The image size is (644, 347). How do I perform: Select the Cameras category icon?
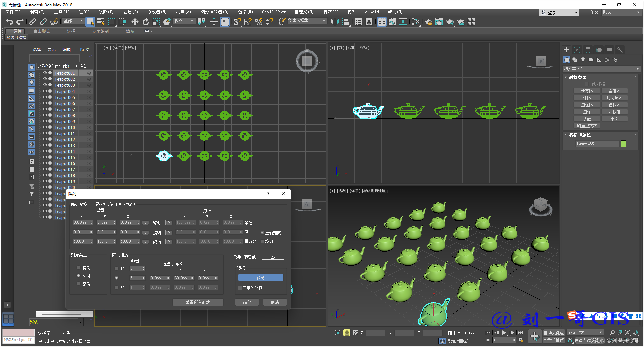[591, 60]
